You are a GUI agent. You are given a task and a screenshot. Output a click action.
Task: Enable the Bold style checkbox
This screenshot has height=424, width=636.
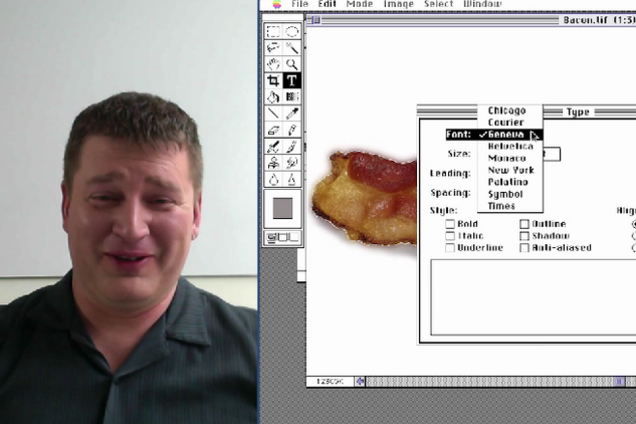[x=451, y=224]
